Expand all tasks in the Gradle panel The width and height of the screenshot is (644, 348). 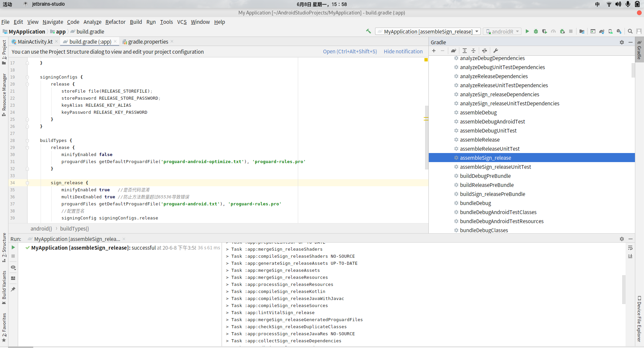pyautogui.click(x=465, y=51)
